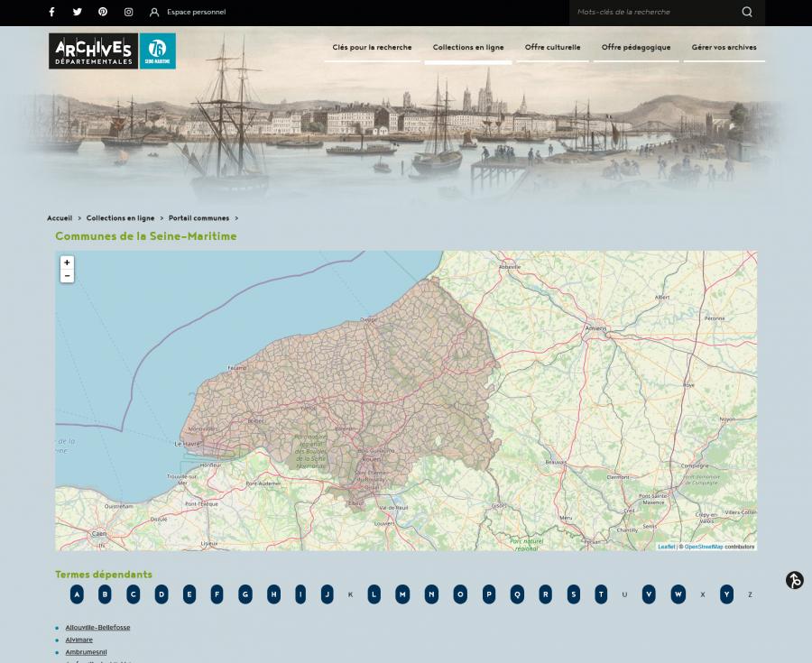The image size is (812, 663).
Task: Go to Portail communes breadcrumb
Action: coord(198,218)
